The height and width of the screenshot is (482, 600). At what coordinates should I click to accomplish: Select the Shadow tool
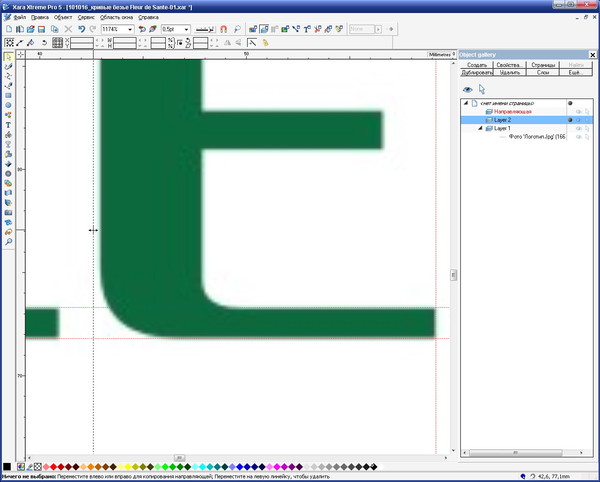pos(8,154)
